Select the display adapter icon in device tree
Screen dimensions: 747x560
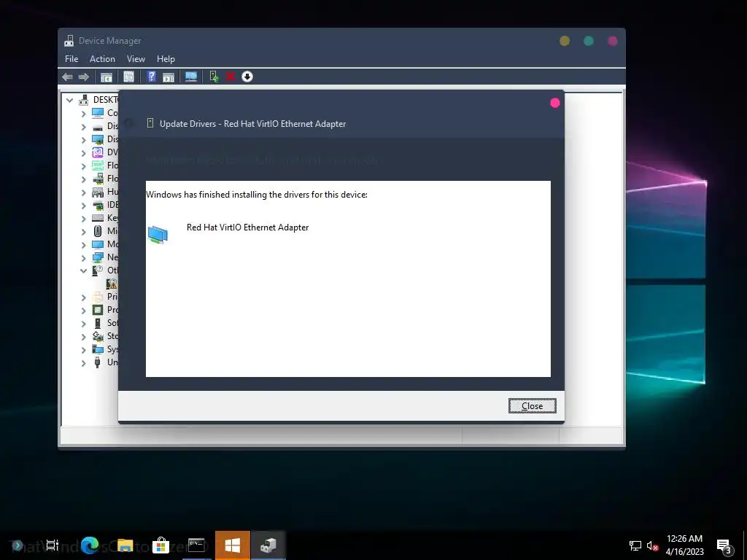tap(98, 139)
